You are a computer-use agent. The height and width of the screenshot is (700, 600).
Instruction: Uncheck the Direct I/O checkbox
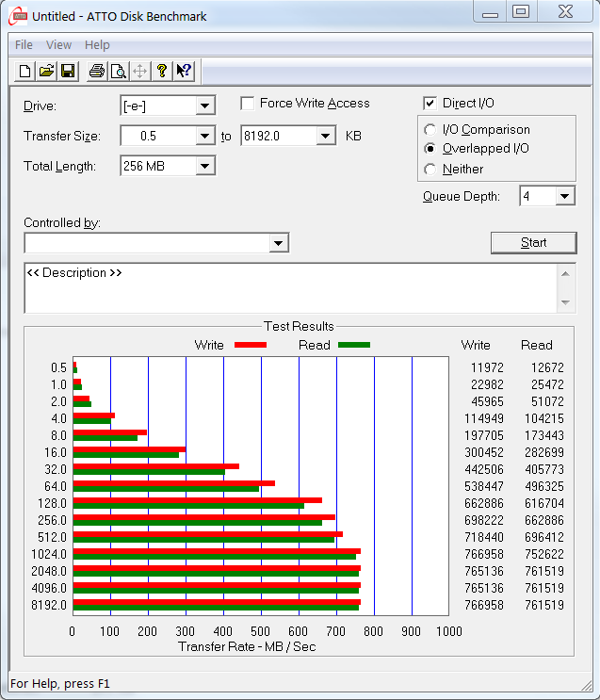point(430,104)
